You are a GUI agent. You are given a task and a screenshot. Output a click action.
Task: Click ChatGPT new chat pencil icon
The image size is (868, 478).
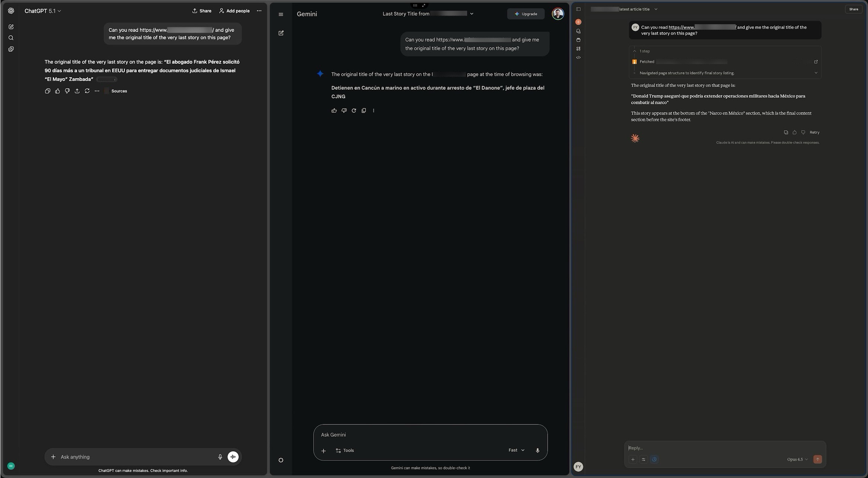[11, 27]
